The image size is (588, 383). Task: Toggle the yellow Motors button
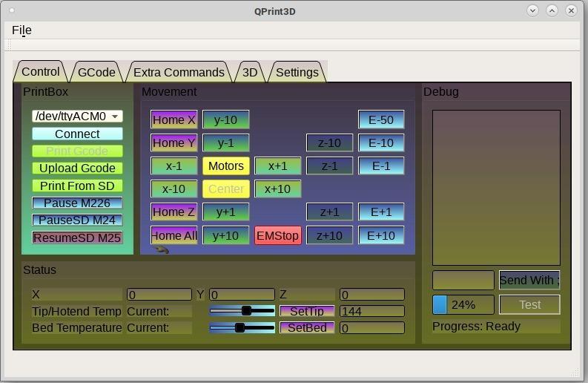point(225,166)
